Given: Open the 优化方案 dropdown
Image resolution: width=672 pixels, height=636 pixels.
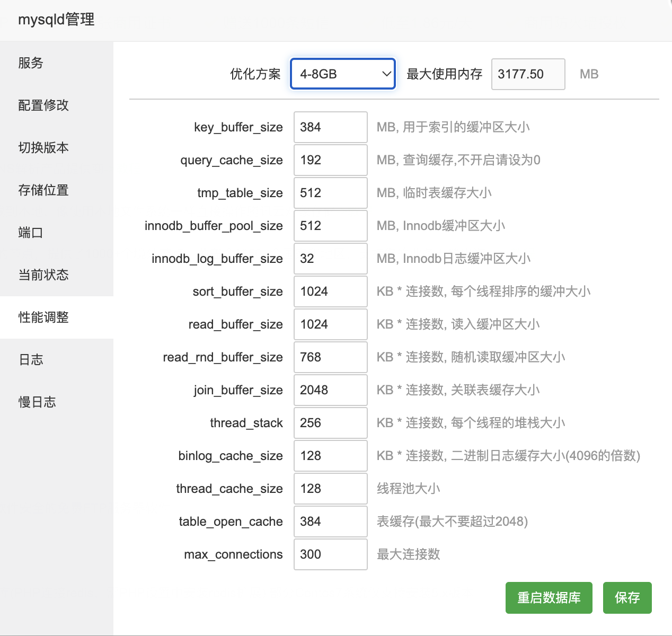Looking at the screenshot, I should (342, 74).
